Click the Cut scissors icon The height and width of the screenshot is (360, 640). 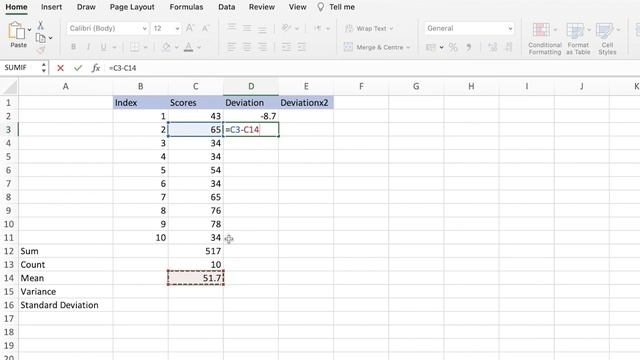(40, 25)
